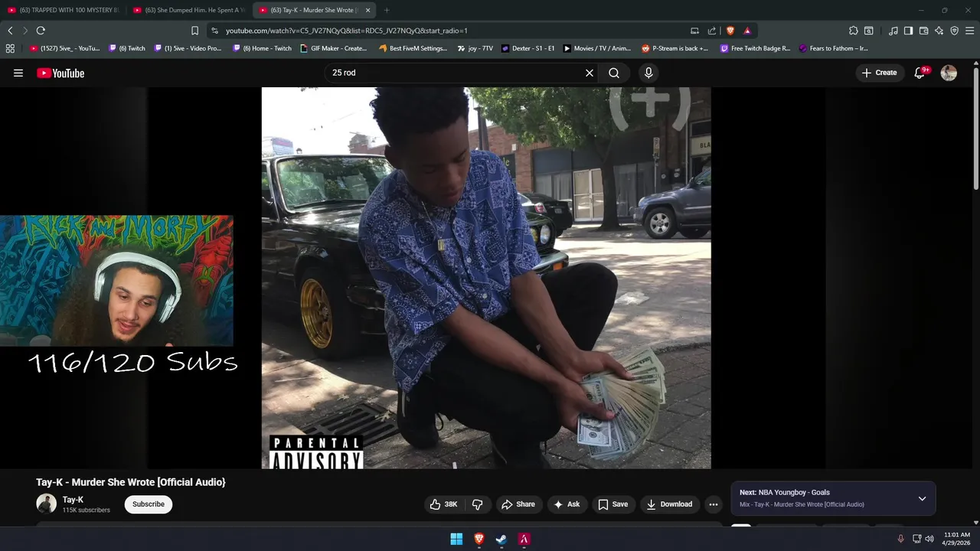Subscribe to the Tay-K channel
Image resolution: width=980 pixels, height=551 pixels.
pos(149,504)
